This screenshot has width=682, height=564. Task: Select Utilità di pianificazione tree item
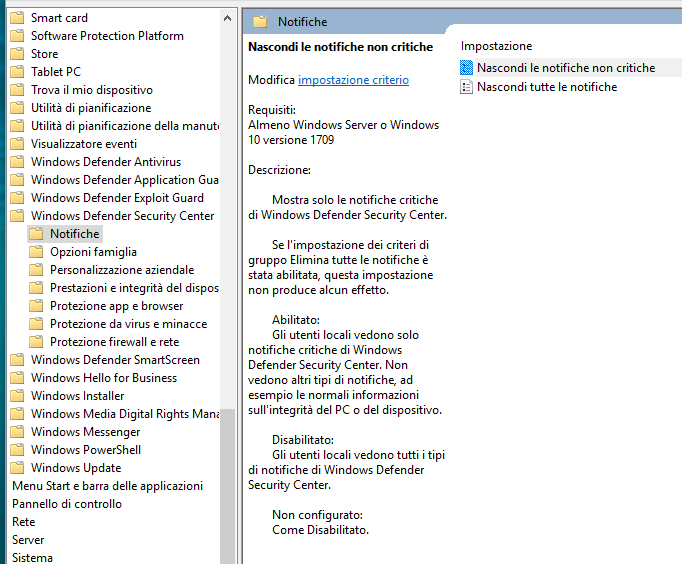pos(91,108)
